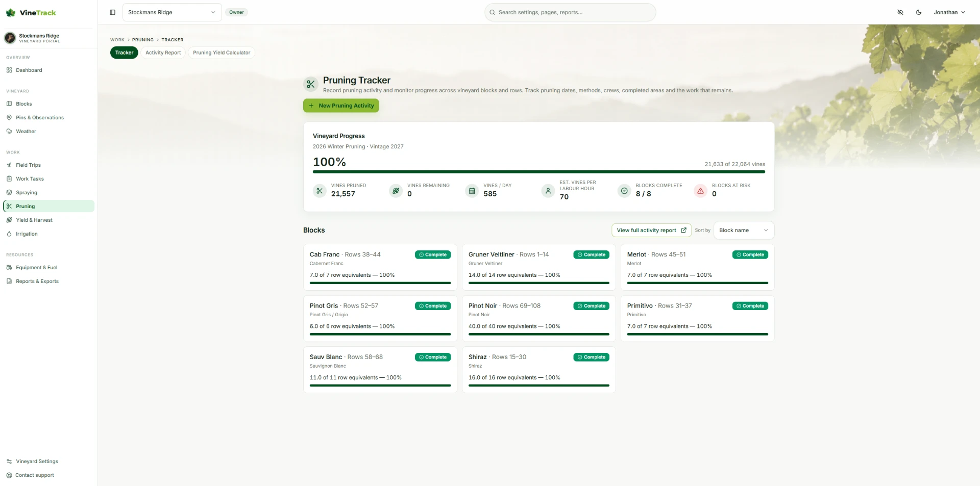Click the Blocks map icon in sidebar
The width and height of the screenshot is (980, 486).
coord(9,104)
